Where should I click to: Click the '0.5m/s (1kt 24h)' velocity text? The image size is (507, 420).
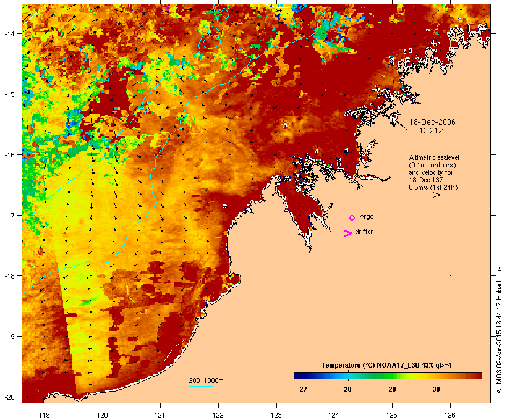point(433,187)
